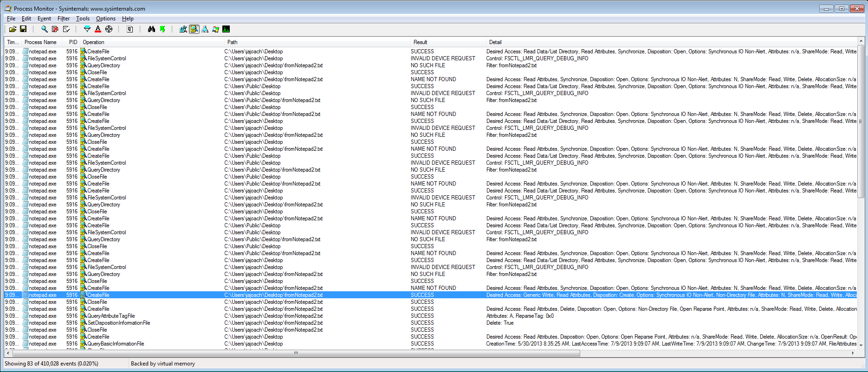Open a saved log with Open icon
Viewport: 868px width, 372px height.
(13, 29)
